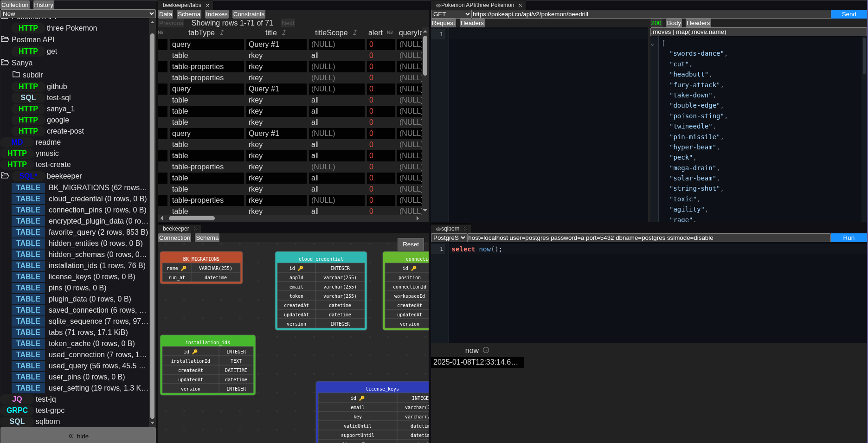Click the clock icon beside now column

(x=486, y=350)
